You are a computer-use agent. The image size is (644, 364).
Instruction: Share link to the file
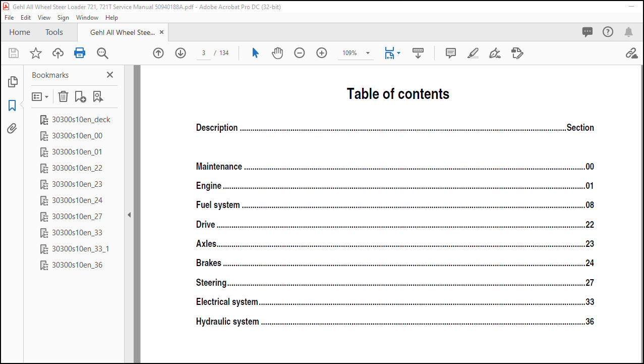[631, 53]
